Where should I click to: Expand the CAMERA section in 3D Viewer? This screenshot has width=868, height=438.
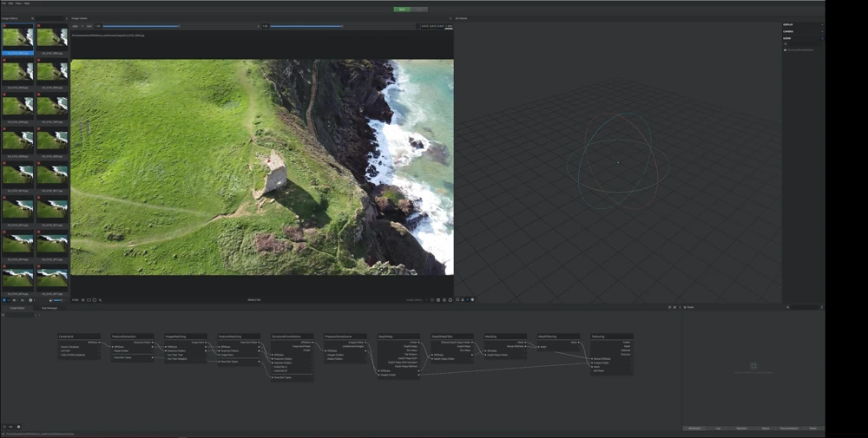click(803, 31)
